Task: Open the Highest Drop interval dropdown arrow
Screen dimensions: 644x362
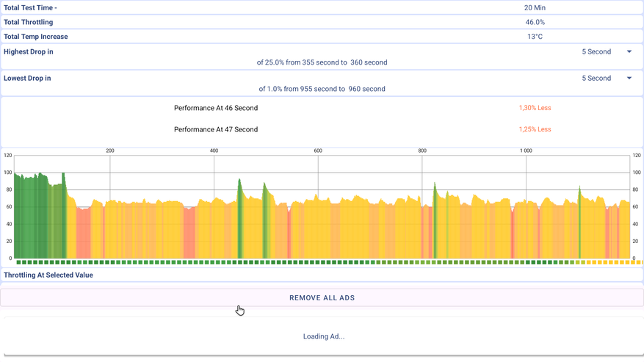Action: coord(629,52)
